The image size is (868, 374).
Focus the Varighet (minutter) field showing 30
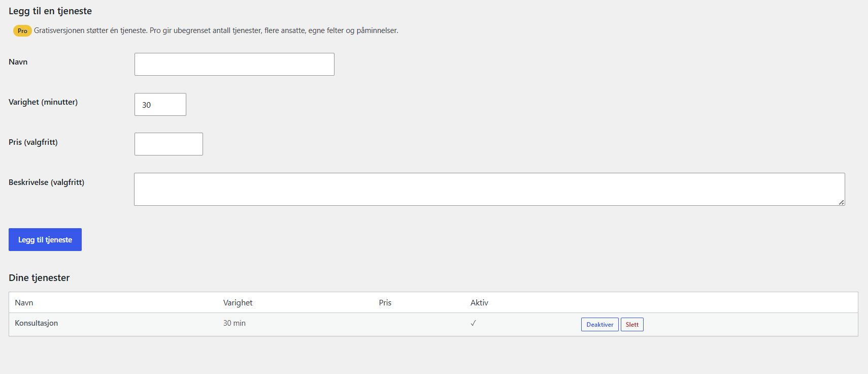[160, 104]
